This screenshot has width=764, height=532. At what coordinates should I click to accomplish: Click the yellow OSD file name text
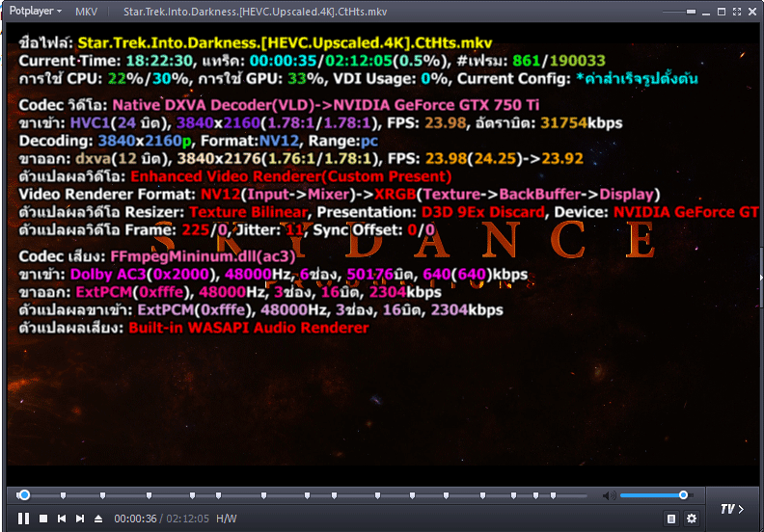point(285,42)
